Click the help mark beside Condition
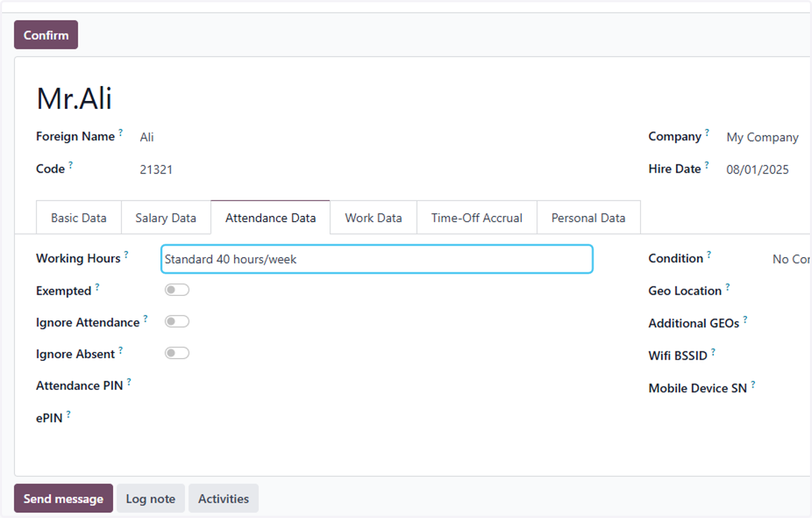Viewport: 812px width, 518px height. point(709,255)
